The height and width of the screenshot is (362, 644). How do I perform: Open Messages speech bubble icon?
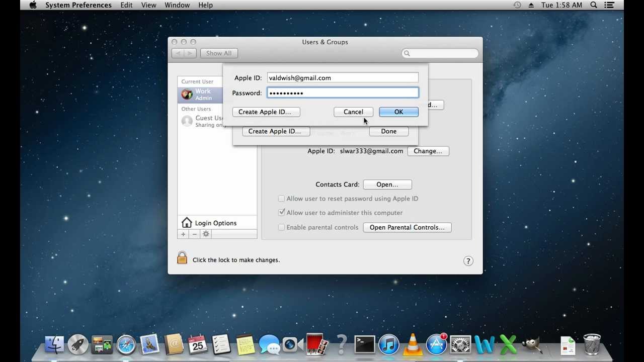[x=269, y=345]
